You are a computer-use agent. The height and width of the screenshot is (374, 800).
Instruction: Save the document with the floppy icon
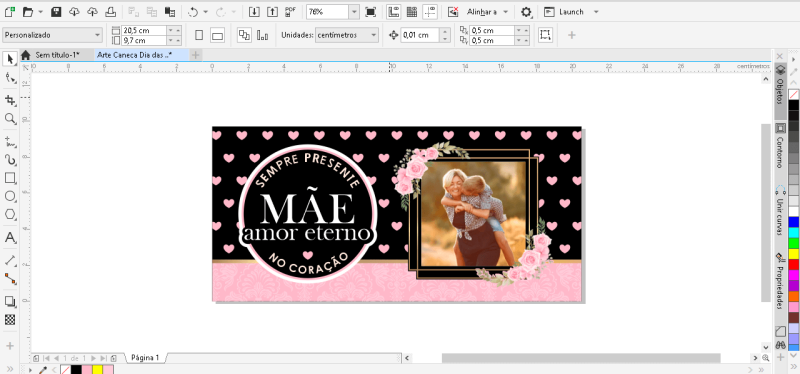[x=57, y=11]
